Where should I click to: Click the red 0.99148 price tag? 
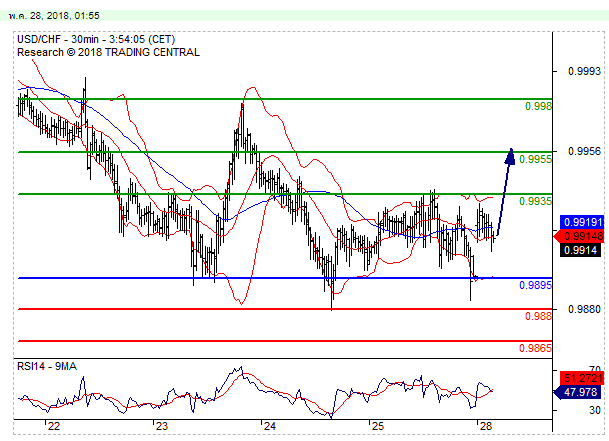tap(579, 236)
